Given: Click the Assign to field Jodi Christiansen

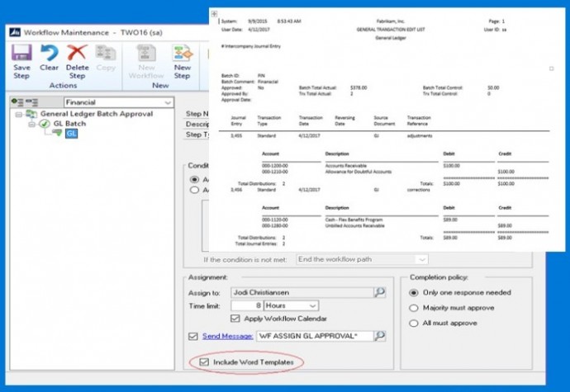Looking at the screenshot, I should coord(302,292).
